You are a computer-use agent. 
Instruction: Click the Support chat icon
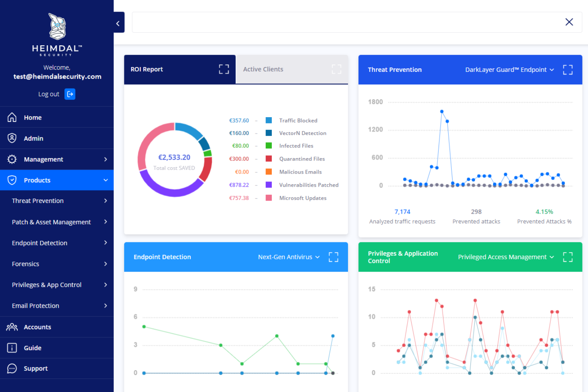click(x=12, y=368)
